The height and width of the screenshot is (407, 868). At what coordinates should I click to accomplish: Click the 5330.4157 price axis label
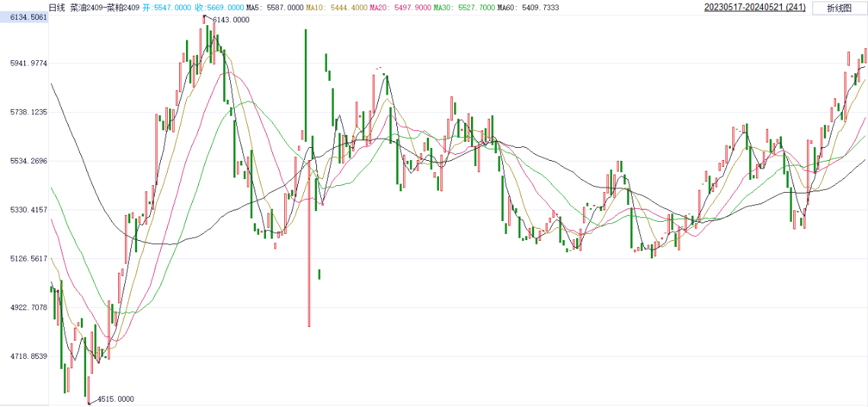pos(29,210)
